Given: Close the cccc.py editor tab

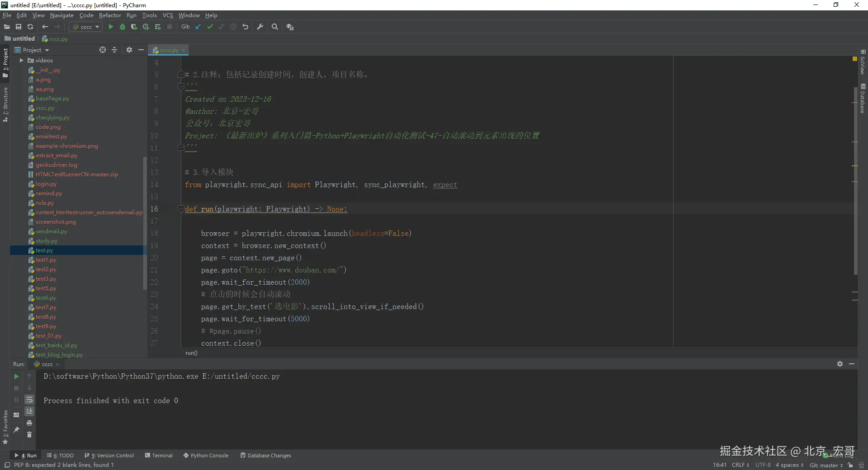Looking at the screenshot, I should (x=183, y=50).
